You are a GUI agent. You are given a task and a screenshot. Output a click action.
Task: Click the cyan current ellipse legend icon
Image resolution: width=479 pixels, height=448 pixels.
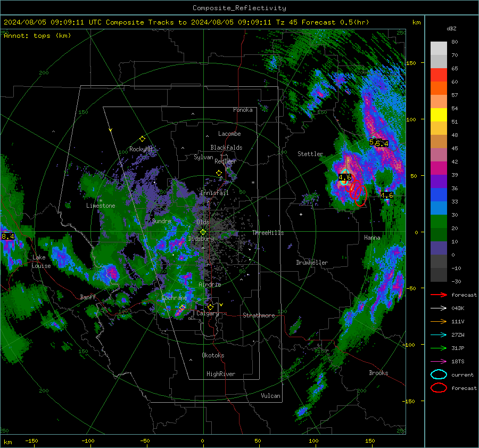pyautogui.click(x=439, y=374)
